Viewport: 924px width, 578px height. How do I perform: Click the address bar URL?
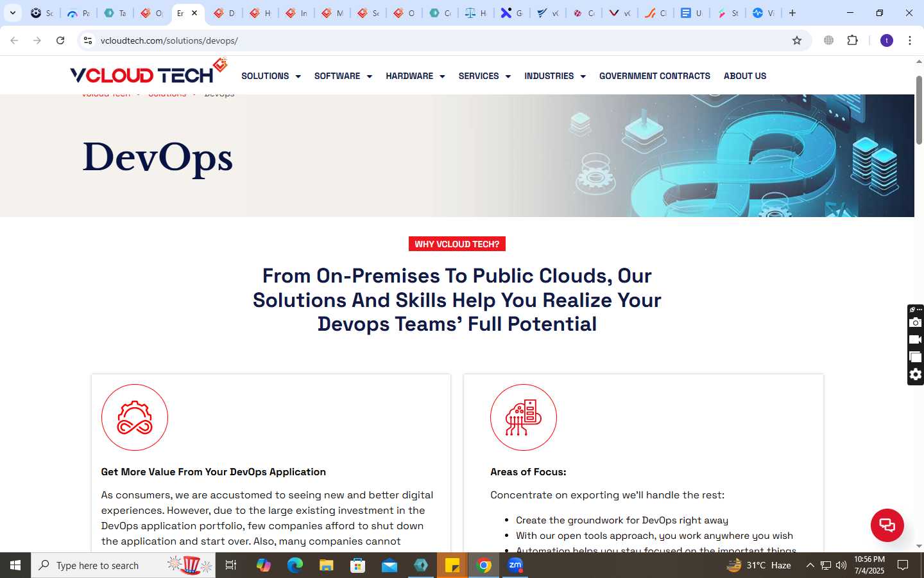click(x=169, y=40)
